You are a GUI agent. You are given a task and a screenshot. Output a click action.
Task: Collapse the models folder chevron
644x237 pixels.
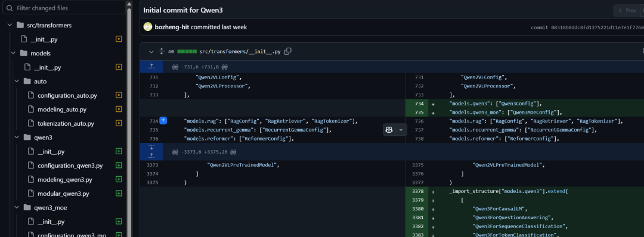pos(13,54)
